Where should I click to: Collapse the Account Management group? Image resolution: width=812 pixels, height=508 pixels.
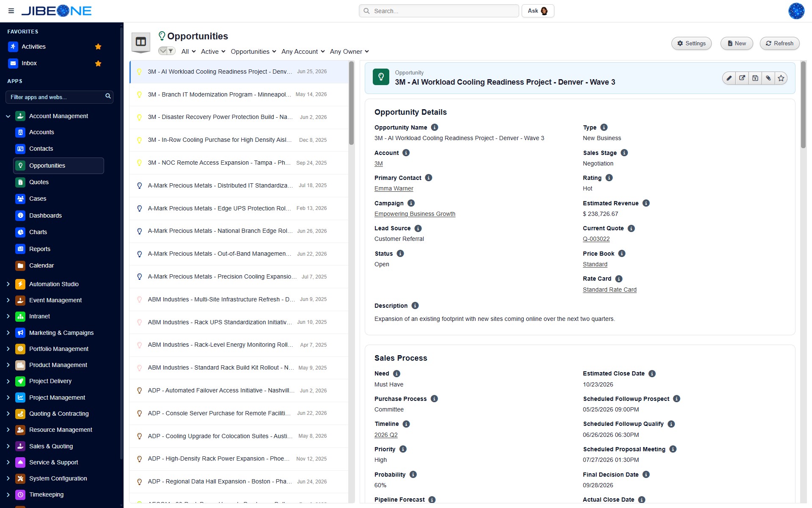tap(8, 116)
